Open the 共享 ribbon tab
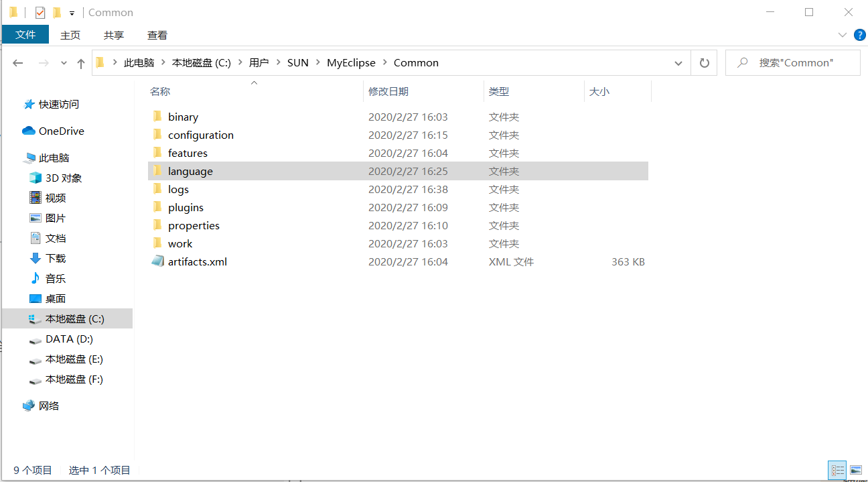Viewport: 868px width, 482px height. 114,35
